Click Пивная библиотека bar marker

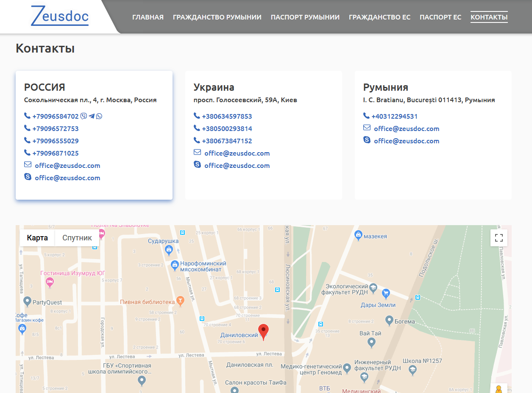pyautogui.click(x=181, y=301)
